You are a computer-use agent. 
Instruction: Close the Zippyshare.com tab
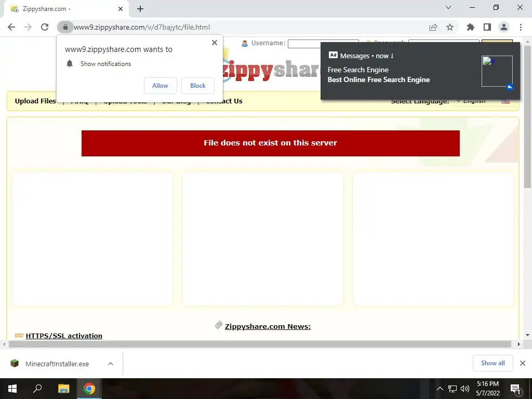pyautogui.click(x=121, y=9)
